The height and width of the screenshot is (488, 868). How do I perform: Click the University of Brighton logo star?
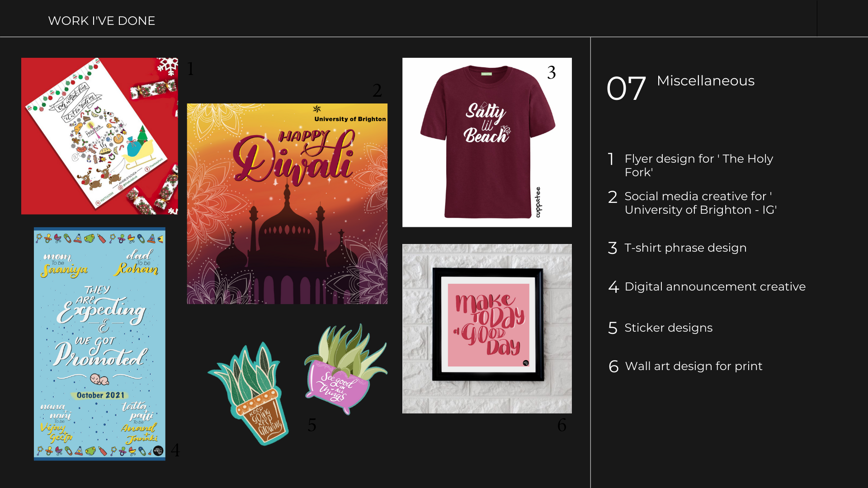coord(317,109)
